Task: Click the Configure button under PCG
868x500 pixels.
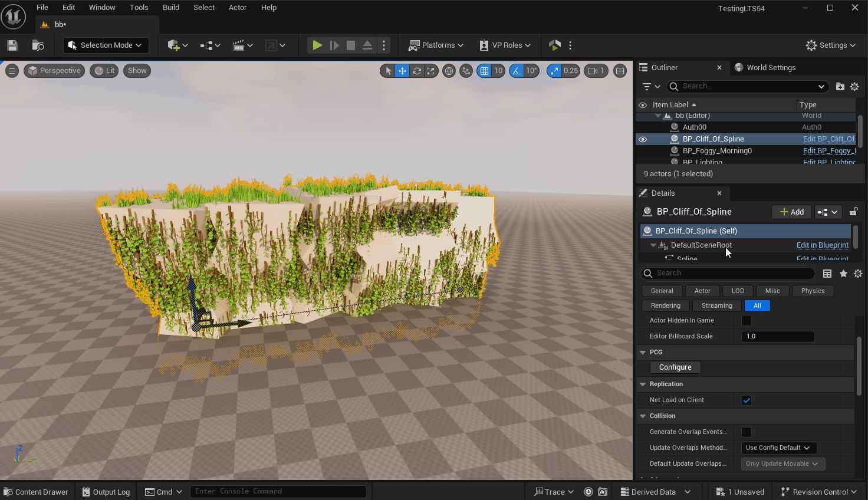Action: (675, 367)
